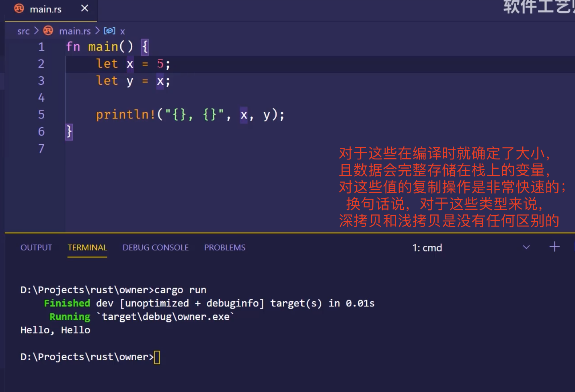Open the src folder breadcrumb

tap(23, 31)
